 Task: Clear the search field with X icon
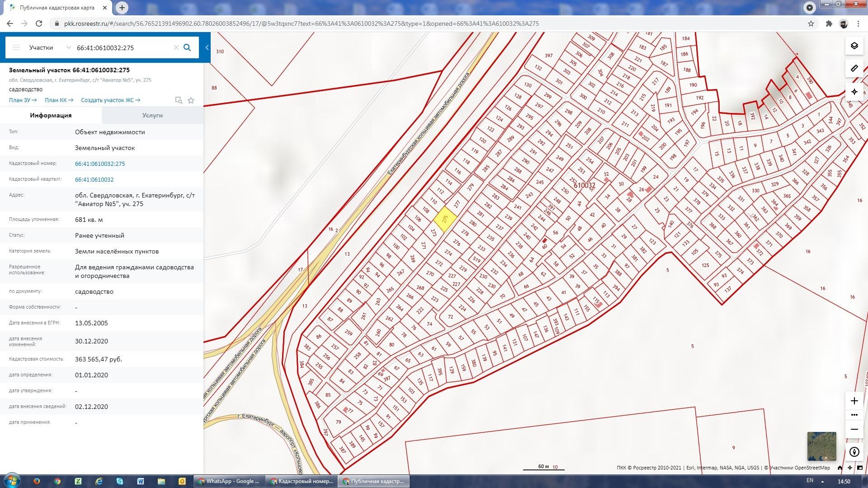[x=176, y=47]
